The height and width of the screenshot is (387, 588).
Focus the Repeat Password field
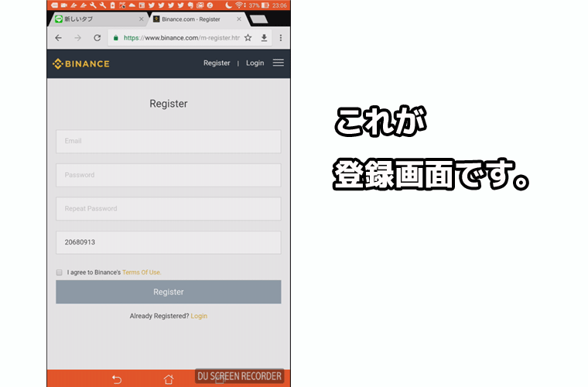pyautogui.click(x=169, y=208)
